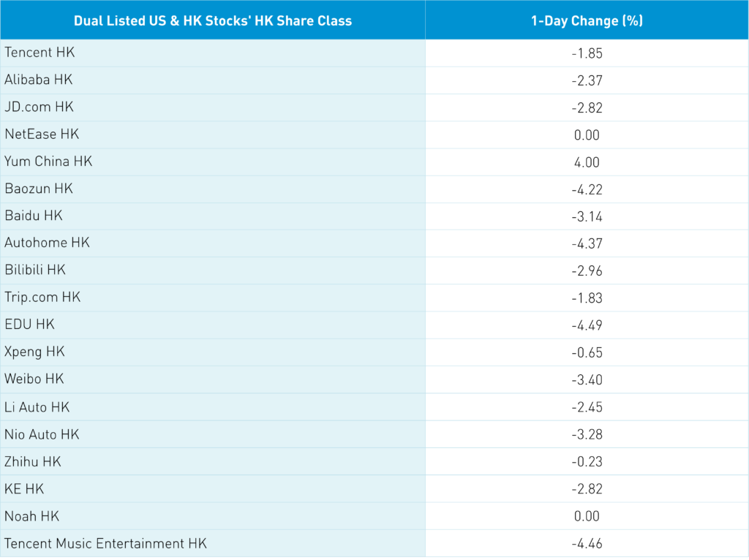Click Autohome's -4.37 change value
The image size is (749, 560).
(x=587, y=243)
